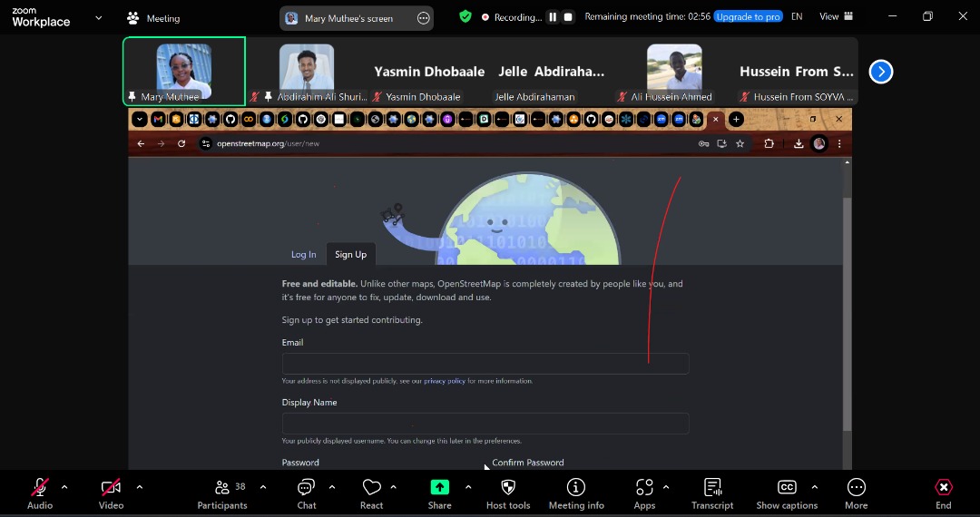Image resolution: width=980 pixels, height=517 pixels.
Task: Open the Transcript panel
Action: click(712, 494)
